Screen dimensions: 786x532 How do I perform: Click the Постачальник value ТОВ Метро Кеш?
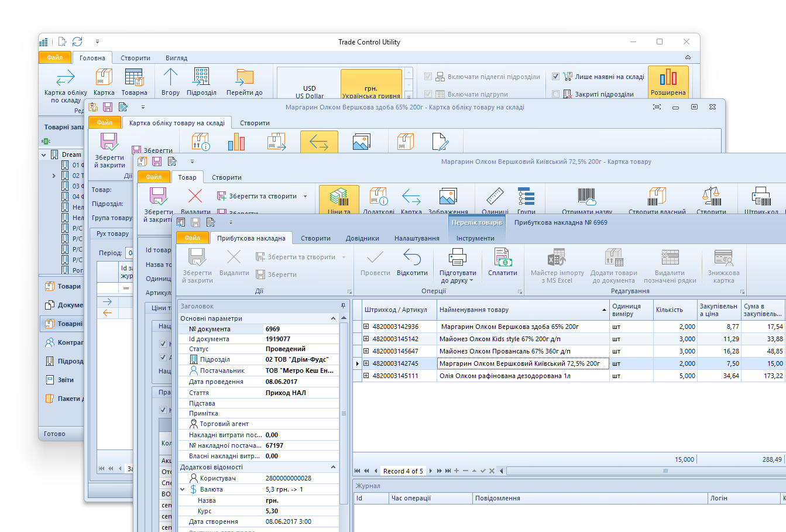coord(300,370)
